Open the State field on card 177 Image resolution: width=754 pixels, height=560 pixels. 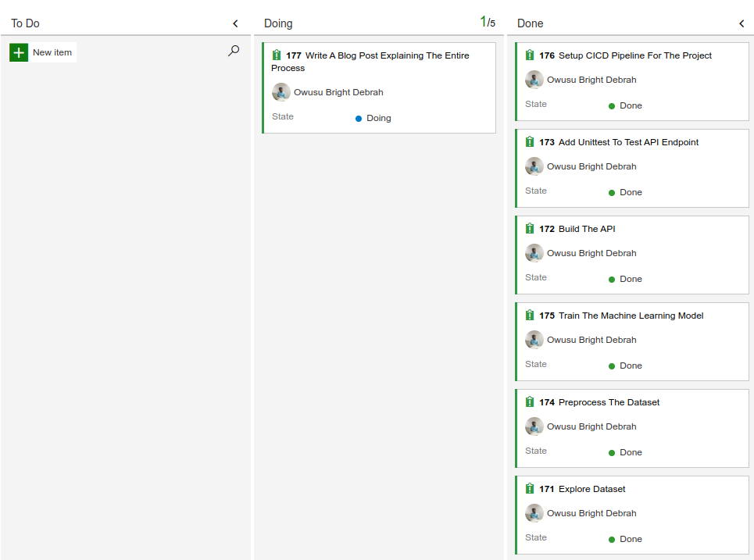point(377,116)
